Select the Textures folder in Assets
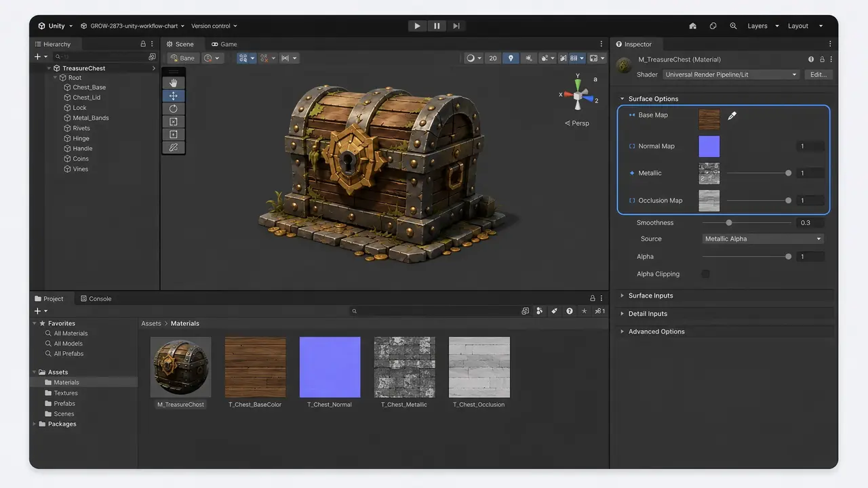The image size is (868, 488). point(66,393)
